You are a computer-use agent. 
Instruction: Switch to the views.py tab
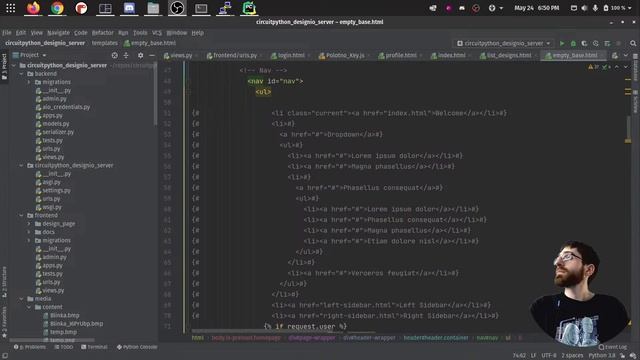click(x=181, y=55)
